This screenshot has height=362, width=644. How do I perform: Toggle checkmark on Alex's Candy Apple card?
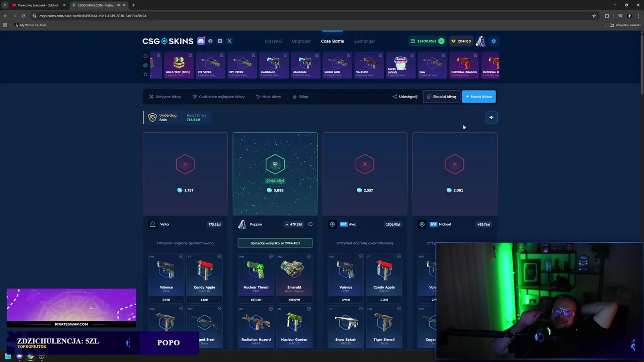399,256
